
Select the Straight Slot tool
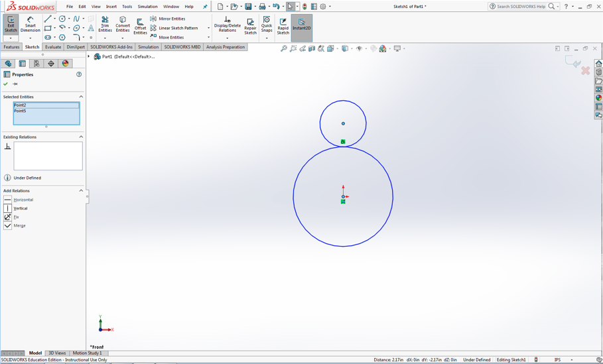tap(48, 37)
